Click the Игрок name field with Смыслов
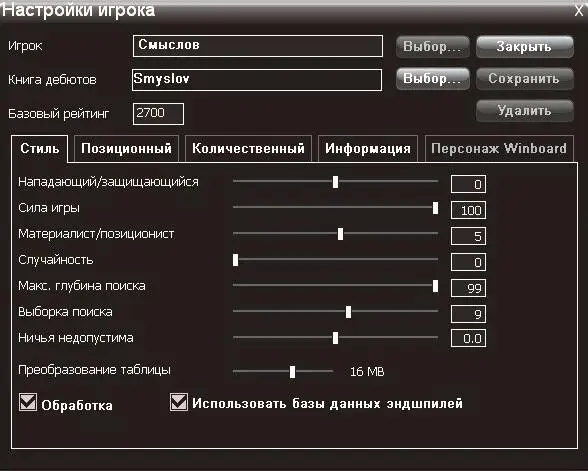Screen dimensions: 588x471 [258, 46]
